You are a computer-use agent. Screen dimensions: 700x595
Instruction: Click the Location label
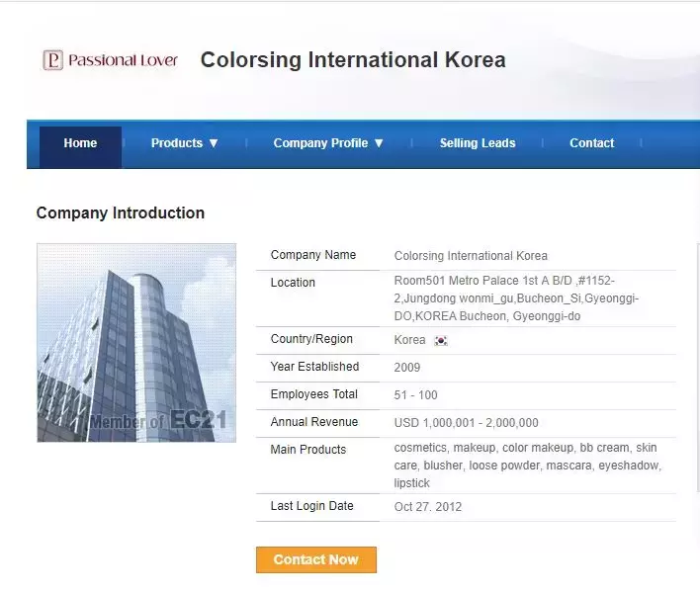point(293,283)
